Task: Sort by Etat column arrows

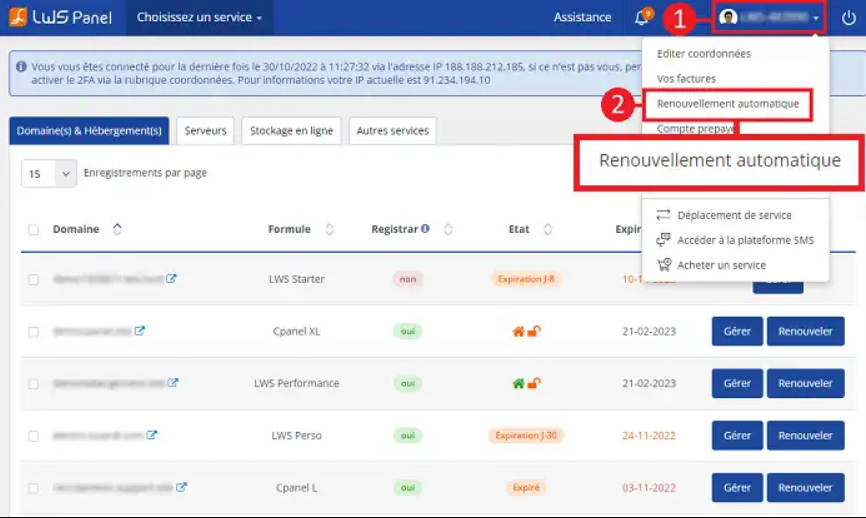Action: [x=548, y=229]
